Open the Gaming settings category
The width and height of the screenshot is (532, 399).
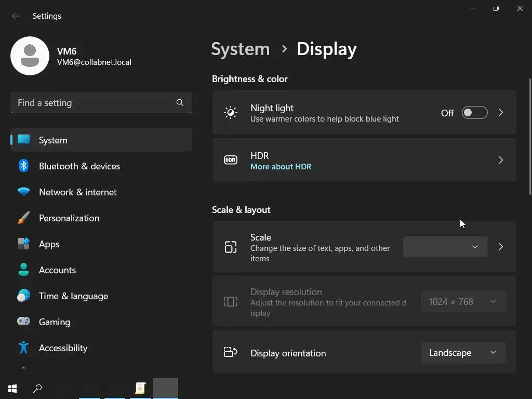[55, 322]
